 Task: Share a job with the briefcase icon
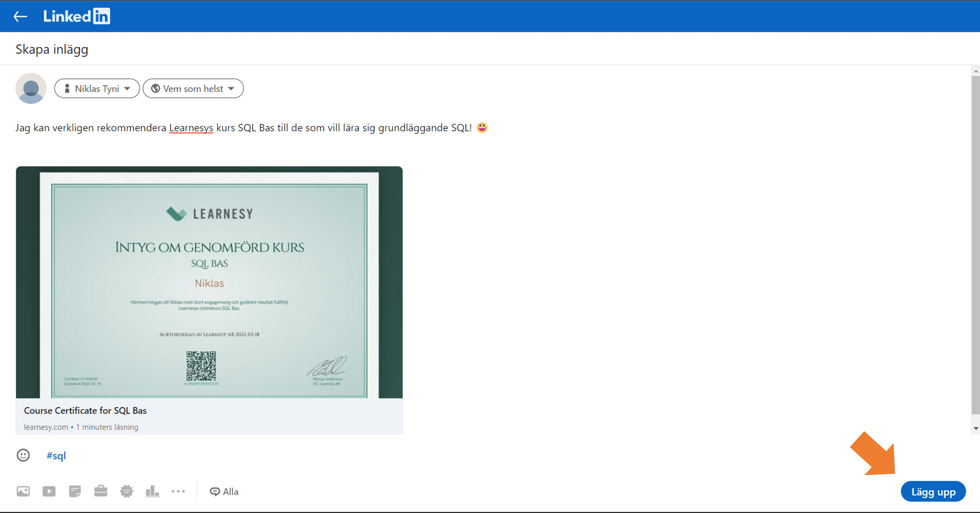click(101, 491)
